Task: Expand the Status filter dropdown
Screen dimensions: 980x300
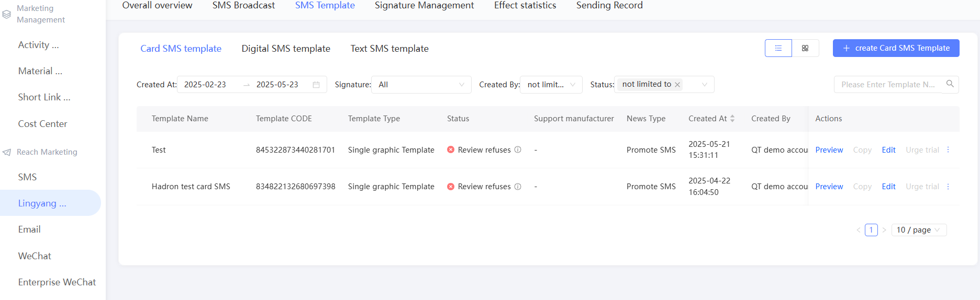Action: click(x=704, y=85)
